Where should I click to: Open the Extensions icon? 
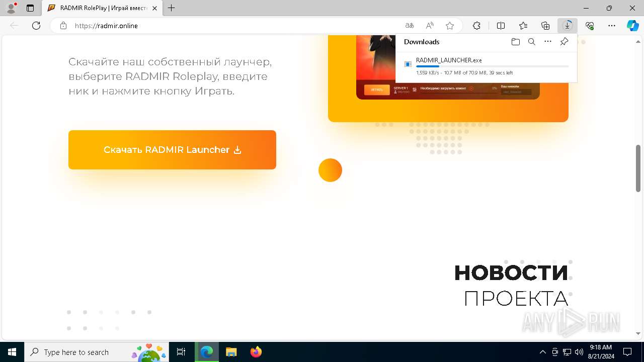coord(476,26)
